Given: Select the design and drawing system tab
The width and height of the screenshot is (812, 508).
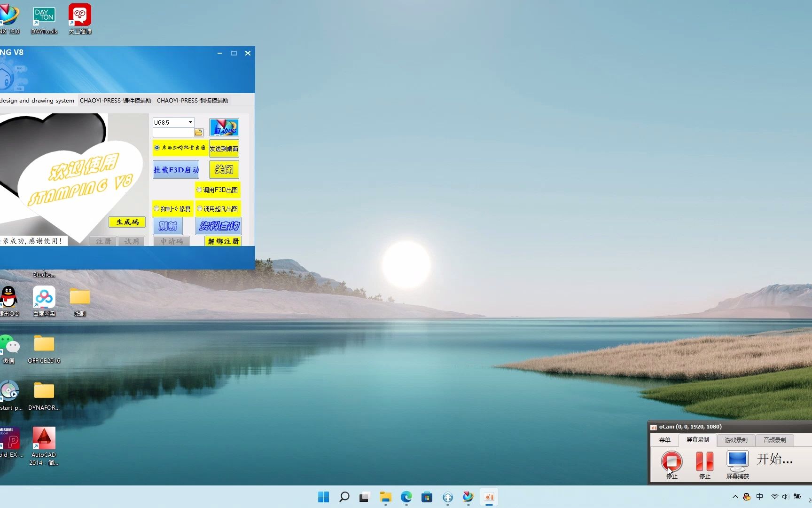Looking at the screenshot, I should [x=38, y=101].
